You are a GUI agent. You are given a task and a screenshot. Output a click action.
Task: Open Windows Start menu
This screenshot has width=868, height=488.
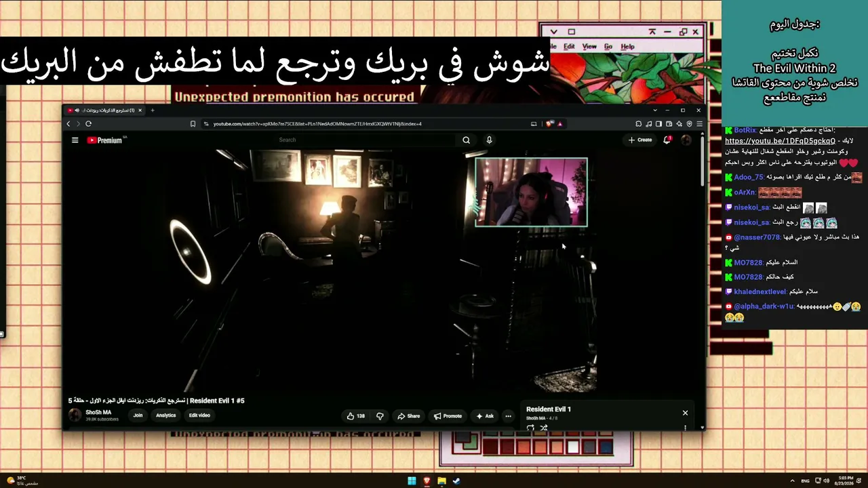412,481
